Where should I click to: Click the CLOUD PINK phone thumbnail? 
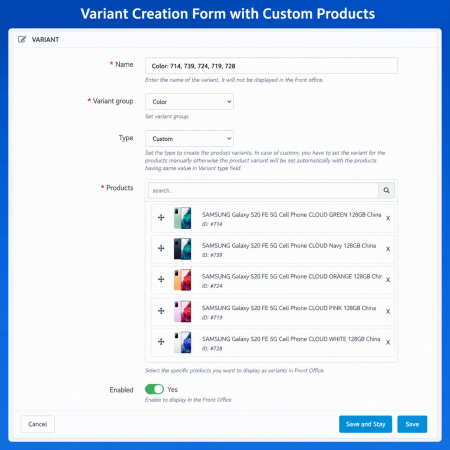pos(182,311)
